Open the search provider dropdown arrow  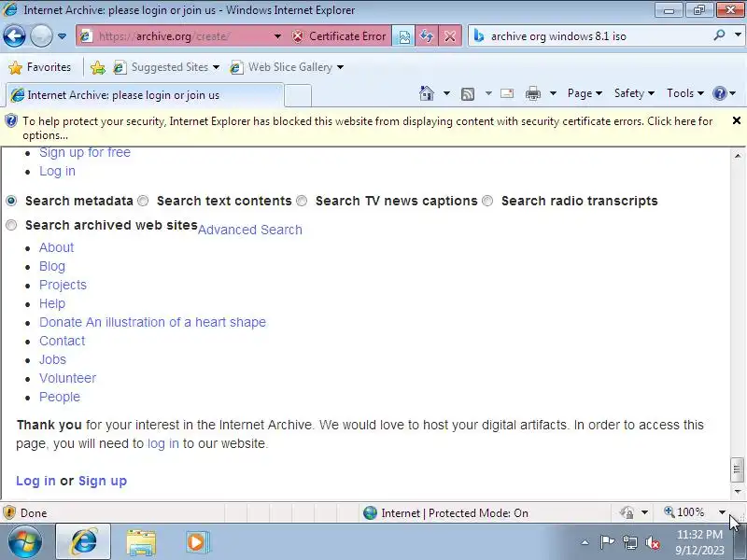coord(738,35)
